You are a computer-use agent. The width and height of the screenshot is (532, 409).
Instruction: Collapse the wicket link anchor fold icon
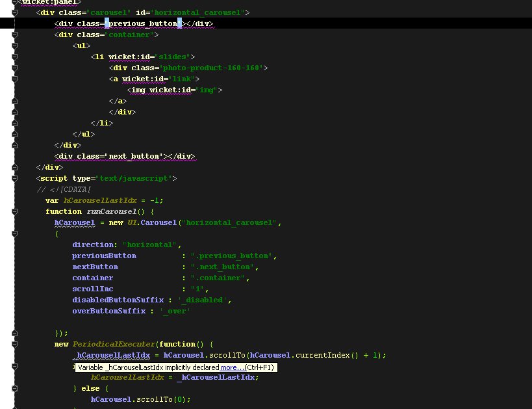click(x=13, y=79)
